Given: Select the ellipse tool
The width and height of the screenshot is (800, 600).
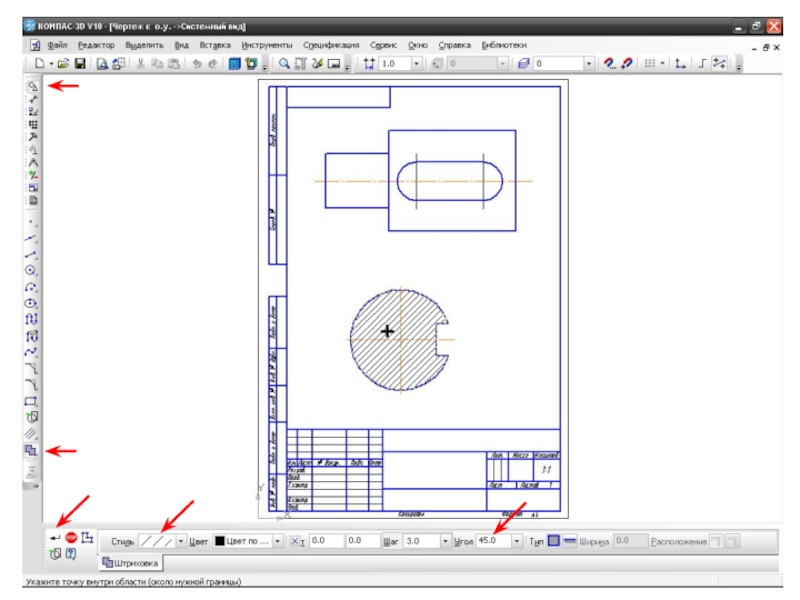Looking at the screenshot, I should [32, 303].
